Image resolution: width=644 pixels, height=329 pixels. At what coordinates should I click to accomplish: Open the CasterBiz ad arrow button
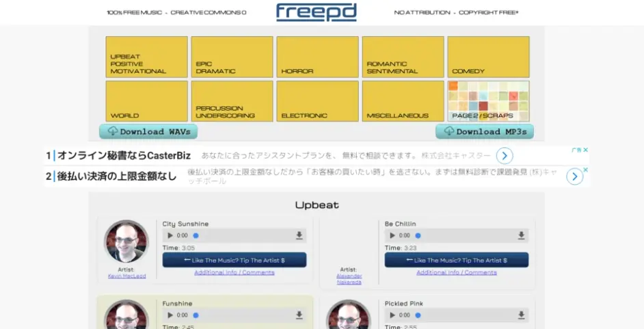(505, 156)
